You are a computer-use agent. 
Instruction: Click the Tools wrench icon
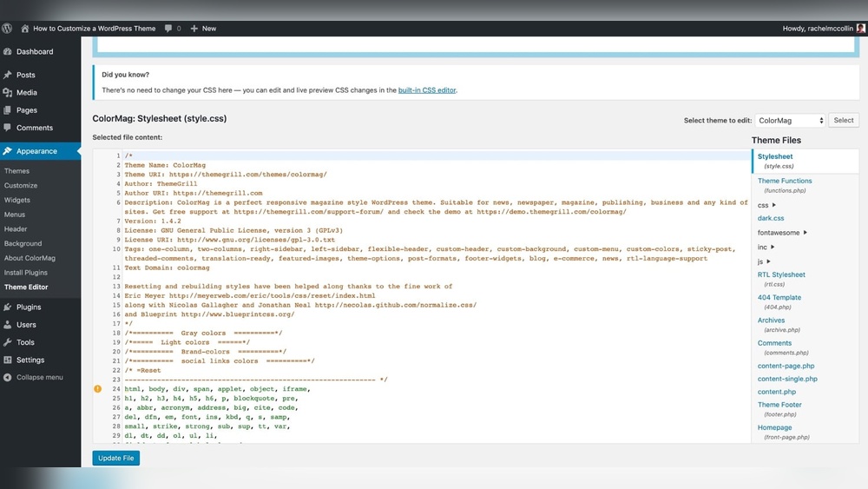pyautogui.click(x=8, y=342)
